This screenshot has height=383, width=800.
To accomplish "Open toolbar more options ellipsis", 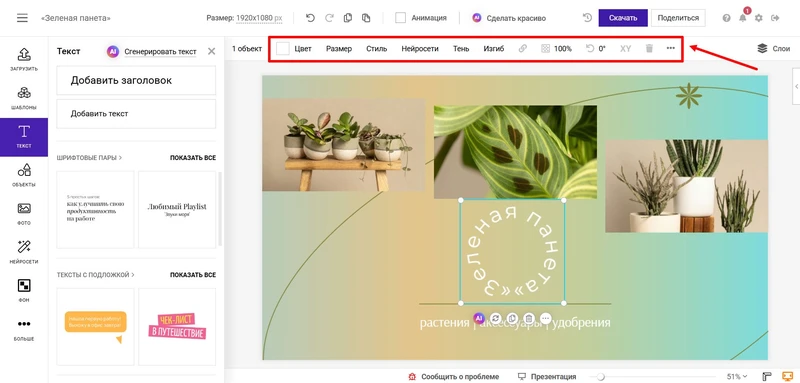I will [670, 48].
